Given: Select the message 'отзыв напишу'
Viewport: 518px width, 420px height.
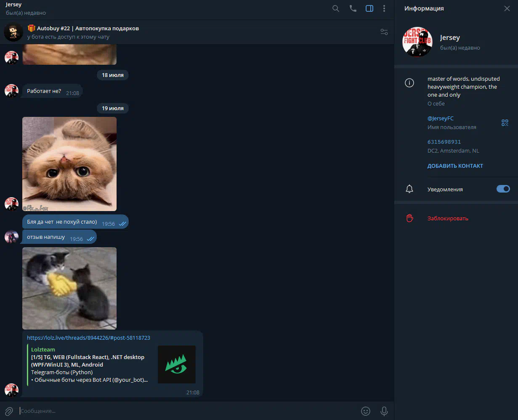Looking at the screenshot, I should (x=59, y=237).
